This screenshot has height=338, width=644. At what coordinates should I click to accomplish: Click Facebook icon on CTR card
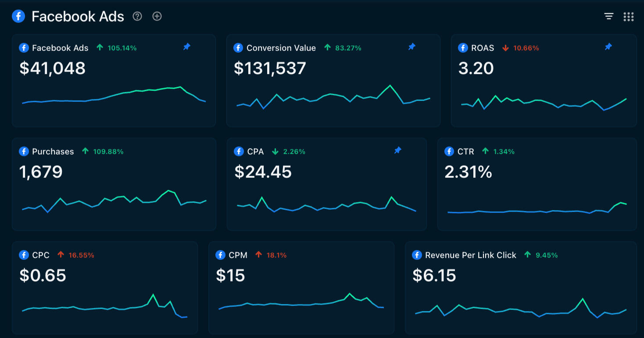449,151
